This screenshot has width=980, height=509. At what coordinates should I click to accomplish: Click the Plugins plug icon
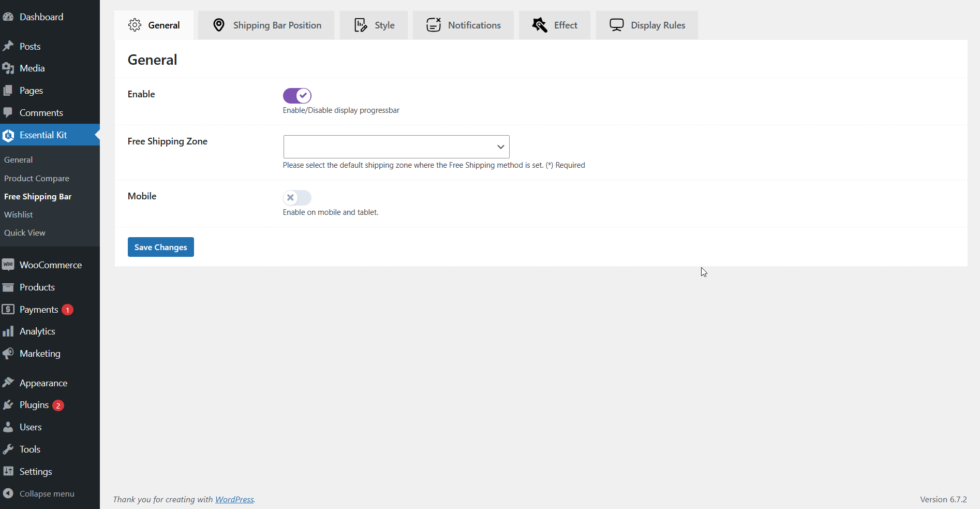[x=8, y=405]
